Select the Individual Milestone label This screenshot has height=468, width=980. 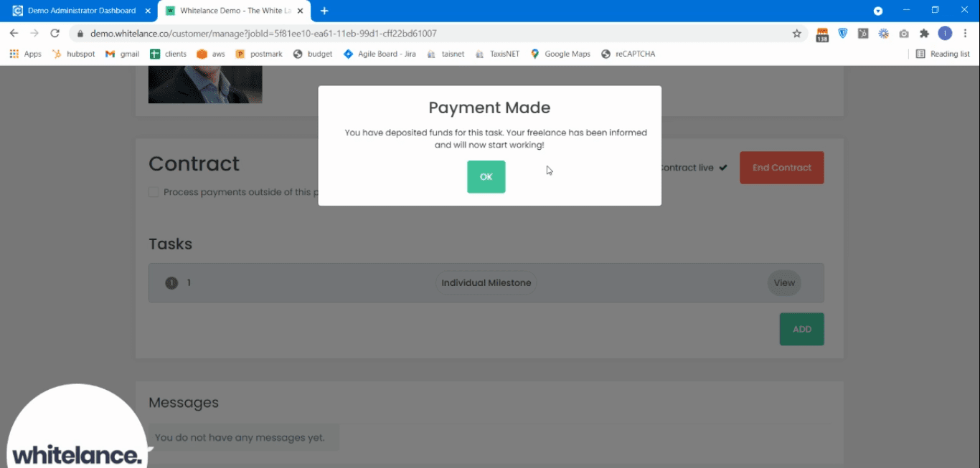(486, 283)
